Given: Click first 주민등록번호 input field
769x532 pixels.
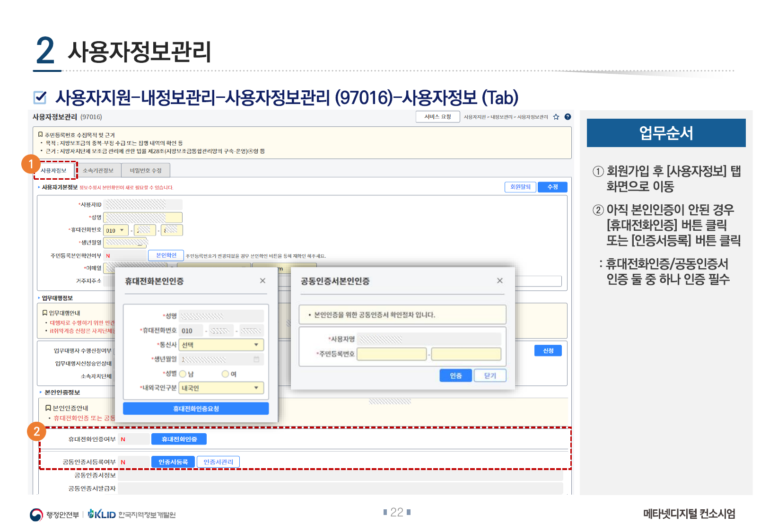Looking at the screenshot, I should [392, 354].
